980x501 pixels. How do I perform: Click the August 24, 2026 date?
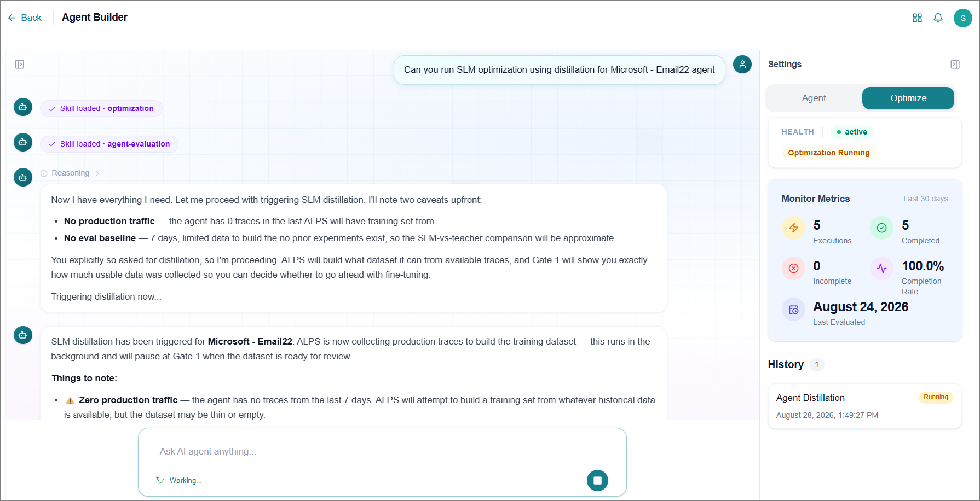[861, 307]
